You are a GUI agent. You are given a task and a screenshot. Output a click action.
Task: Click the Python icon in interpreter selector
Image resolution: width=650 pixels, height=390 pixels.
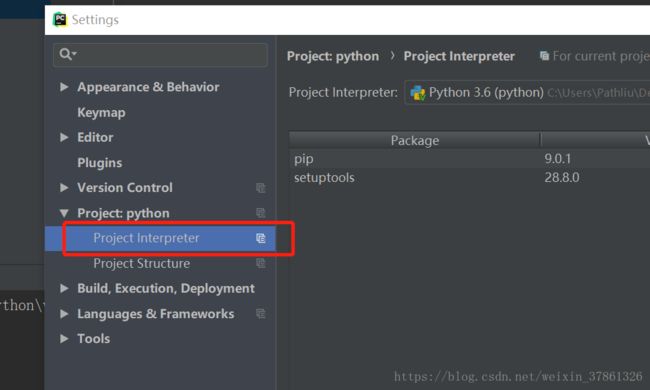point(417,92)
